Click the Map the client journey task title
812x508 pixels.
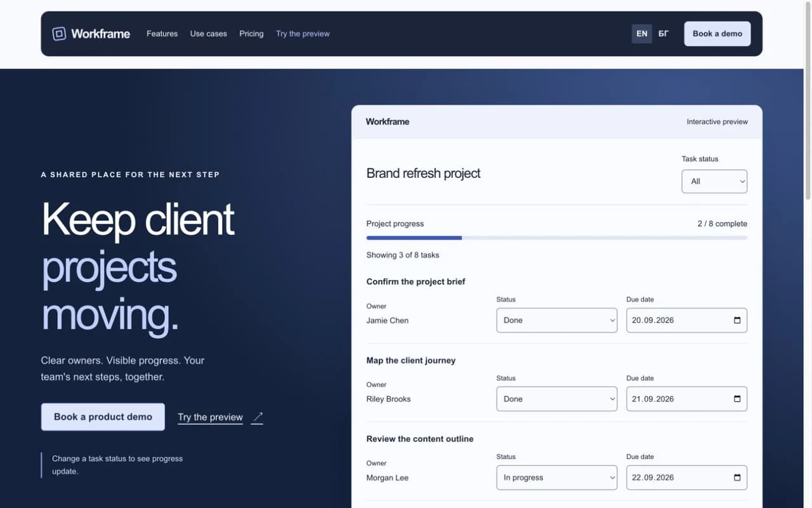click(411, 361)
